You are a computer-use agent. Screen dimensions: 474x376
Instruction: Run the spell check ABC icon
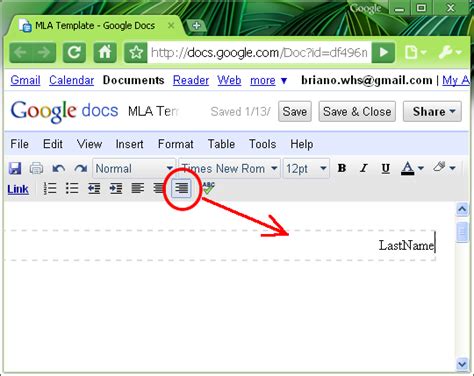click(209, 188)
